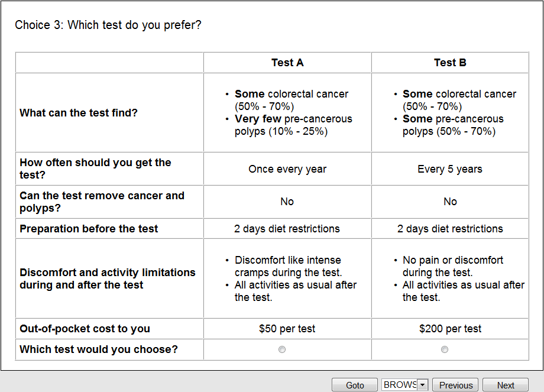Click the 'What can the test find?' row label
Viewport: 544px width, 392px height.
[x=79, y=113]
